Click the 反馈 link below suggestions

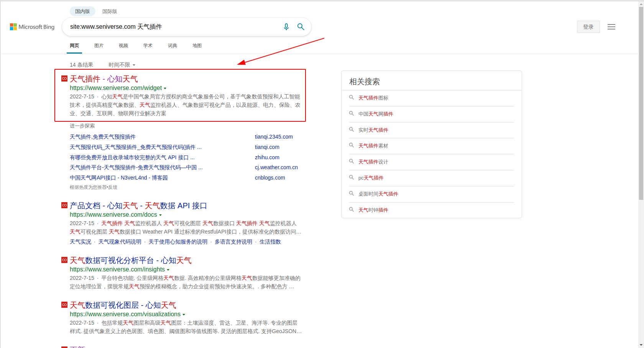[113, 187]
